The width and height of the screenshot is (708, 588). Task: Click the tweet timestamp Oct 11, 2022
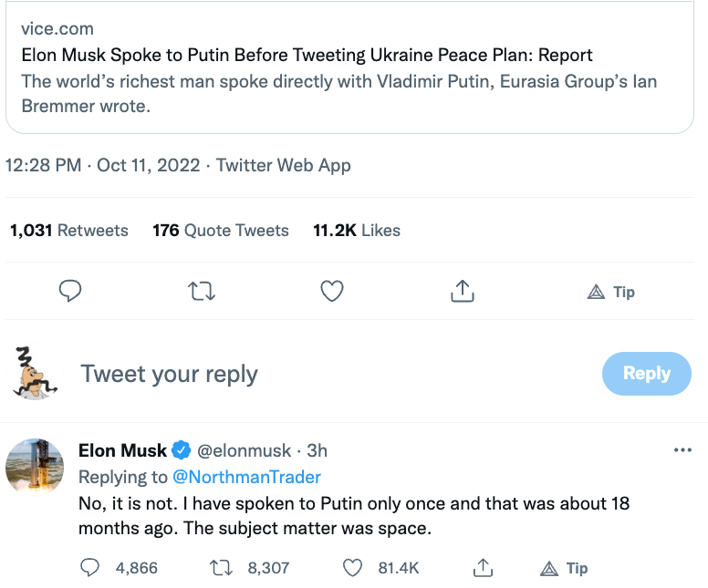click(149, 165)
